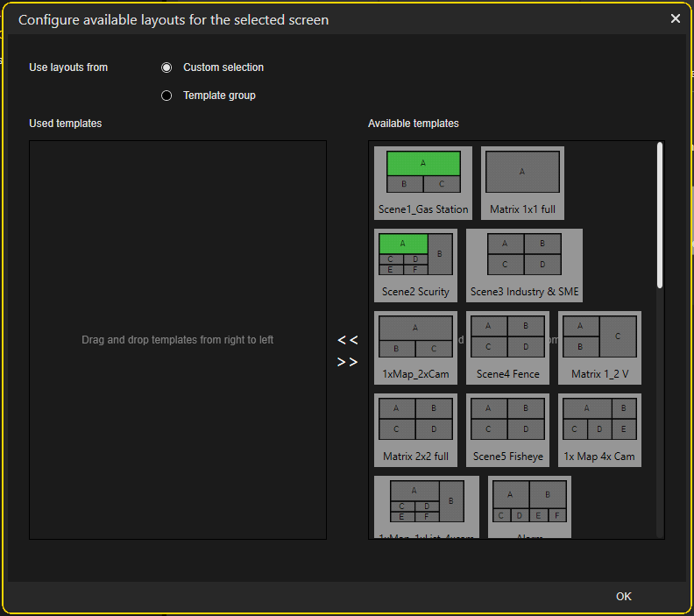Pick the Matrix 1x1 full template
The image size is (694, 616).
[x=522, y=182]
